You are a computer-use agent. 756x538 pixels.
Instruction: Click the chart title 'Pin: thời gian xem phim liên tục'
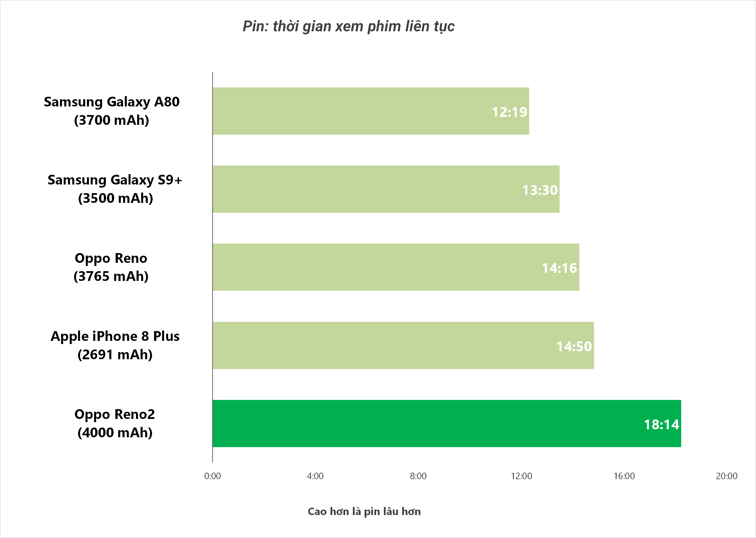348,26
